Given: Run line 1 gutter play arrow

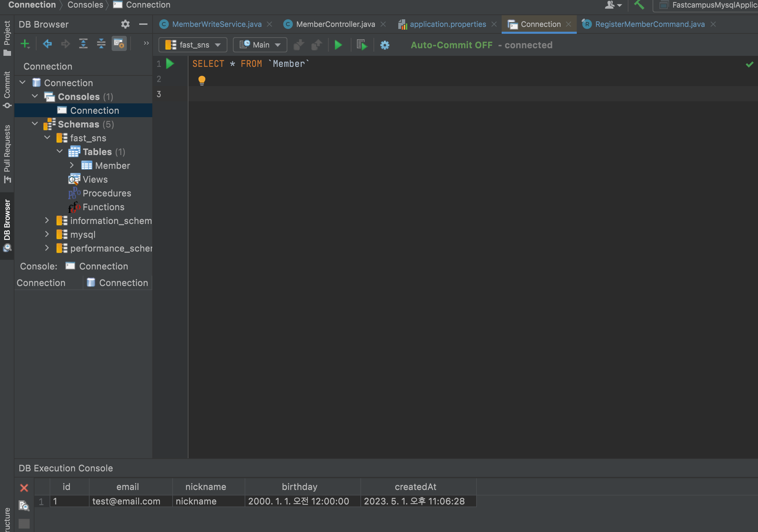Looking at the screenshot, I should 170,64.
